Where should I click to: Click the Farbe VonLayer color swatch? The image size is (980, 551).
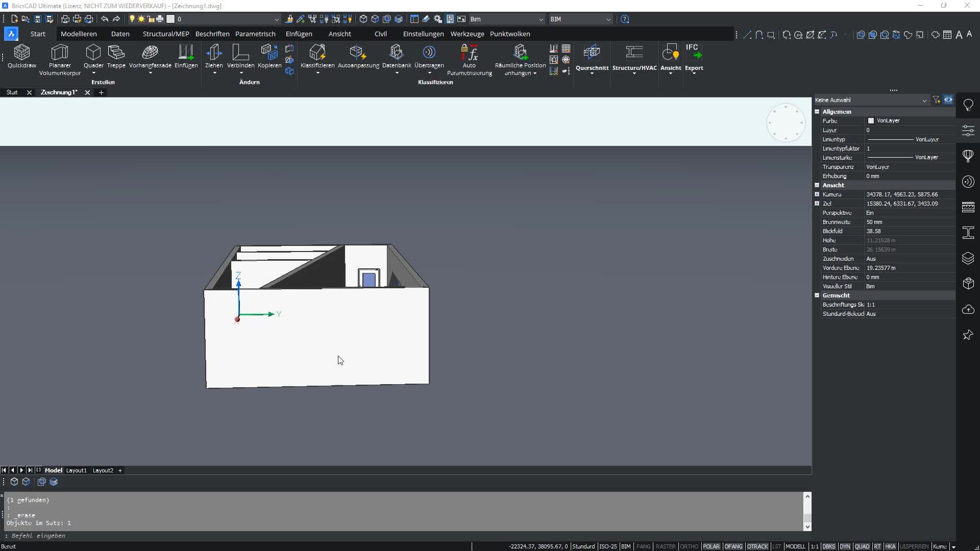point(871,121)
